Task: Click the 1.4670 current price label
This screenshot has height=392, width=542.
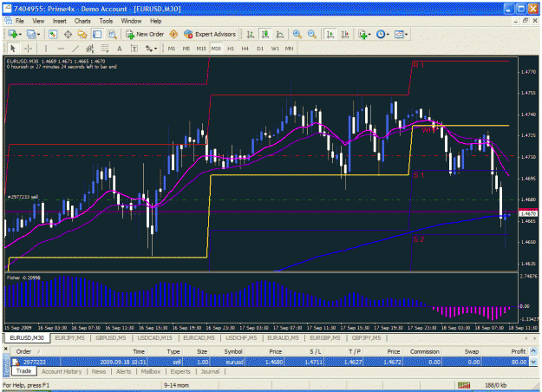Action: (528, 214)
